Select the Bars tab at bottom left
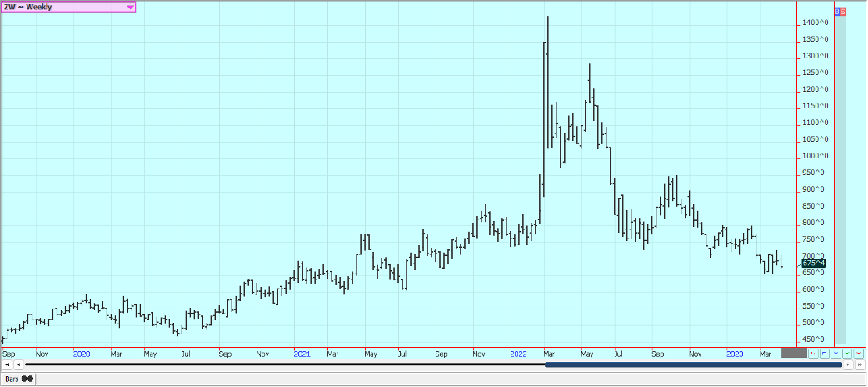Viewport: 868px width, 387px height. pos(19,379)
